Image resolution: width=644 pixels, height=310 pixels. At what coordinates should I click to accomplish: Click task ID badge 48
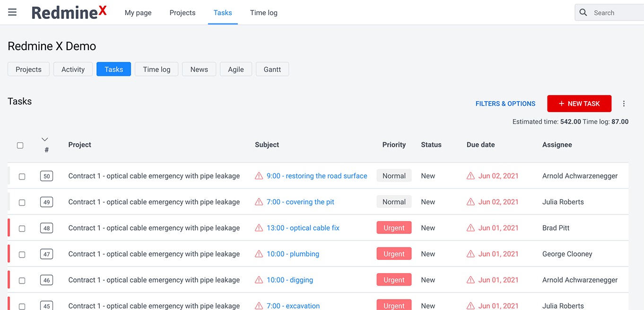click(46, 228)
